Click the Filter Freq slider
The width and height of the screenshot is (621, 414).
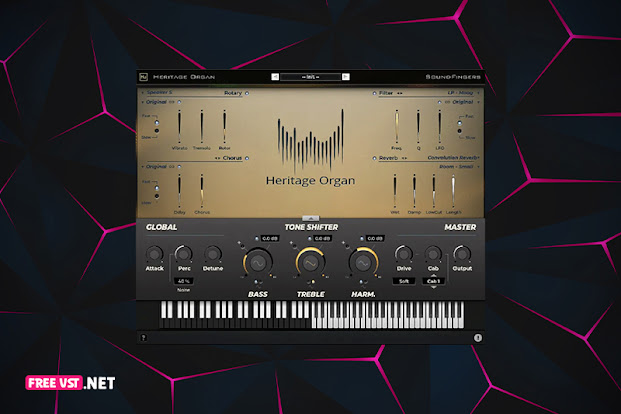coord(396,126)
